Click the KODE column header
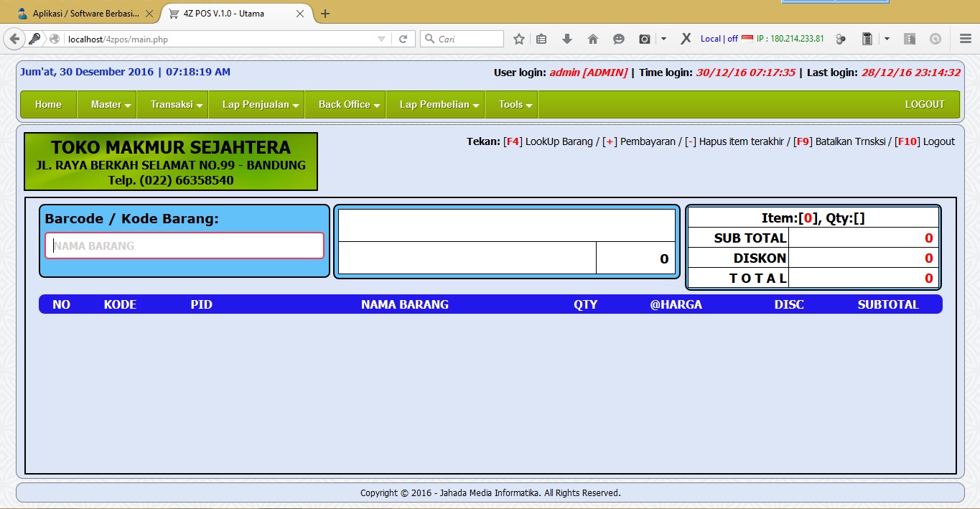 [x=120, y=304]
